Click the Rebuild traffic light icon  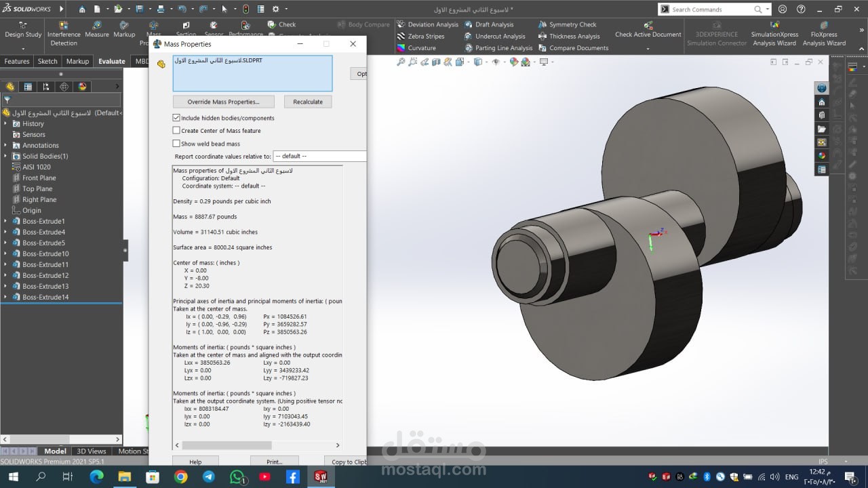[245, 9]
